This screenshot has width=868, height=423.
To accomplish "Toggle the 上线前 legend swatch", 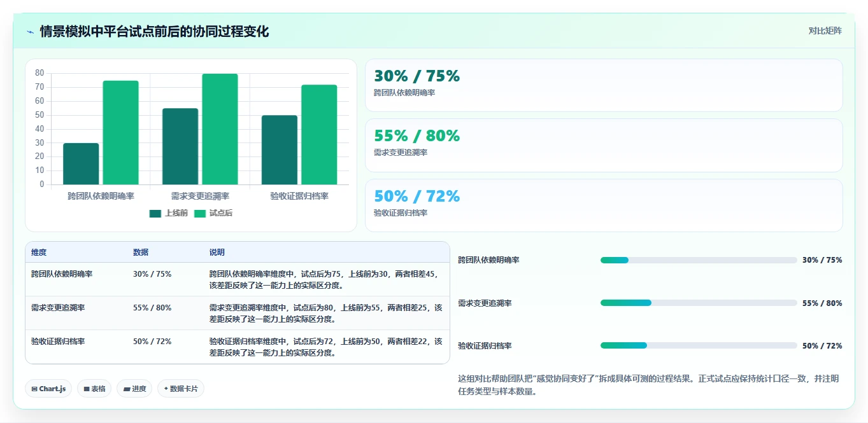I will tap(155, 213).
